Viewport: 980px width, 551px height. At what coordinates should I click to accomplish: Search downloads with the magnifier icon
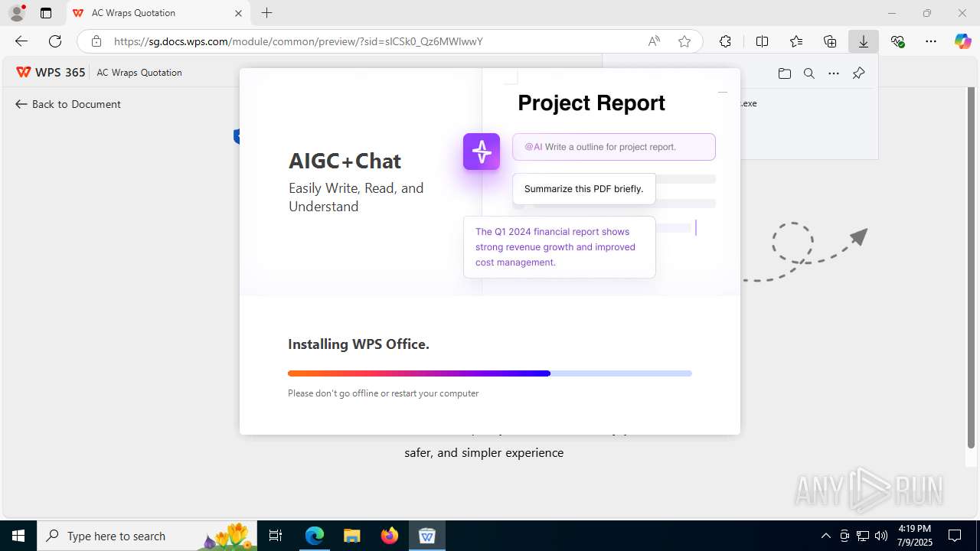tap(808, 73)
